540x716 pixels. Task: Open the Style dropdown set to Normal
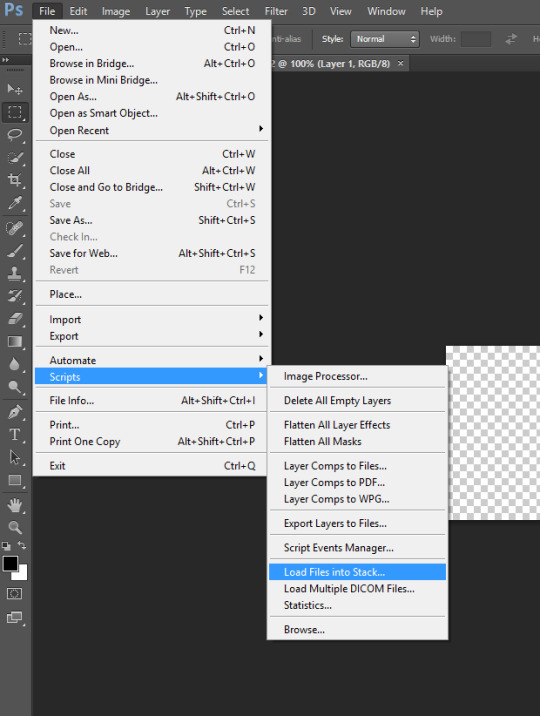coord(384,39)
